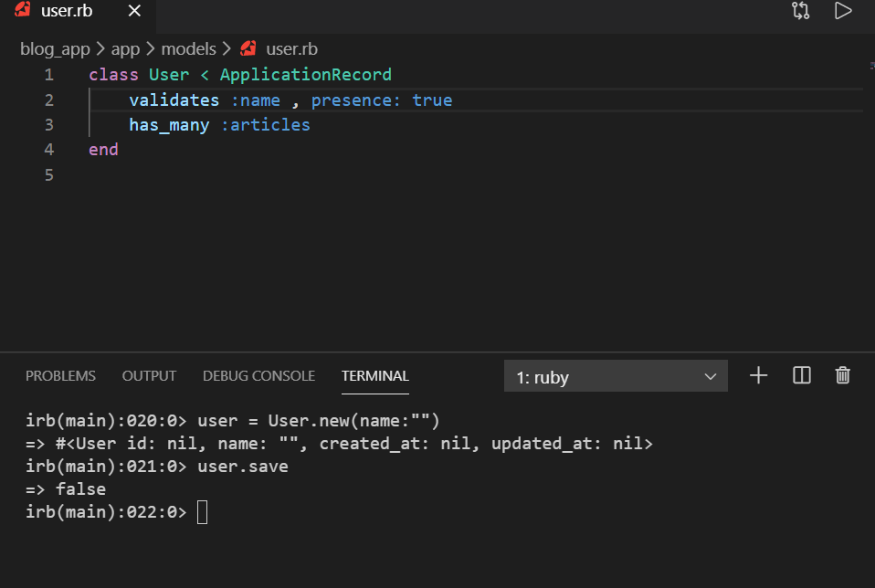Open a new terminal with the plus icon
875x588 pixels.
point(758,375)
